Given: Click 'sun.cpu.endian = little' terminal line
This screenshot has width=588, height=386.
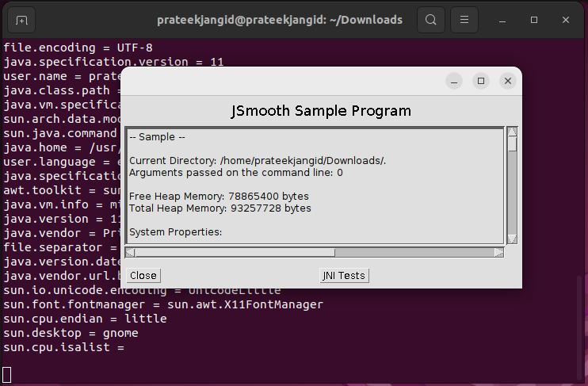Looking at the screenshot, I should coord(85,319).
